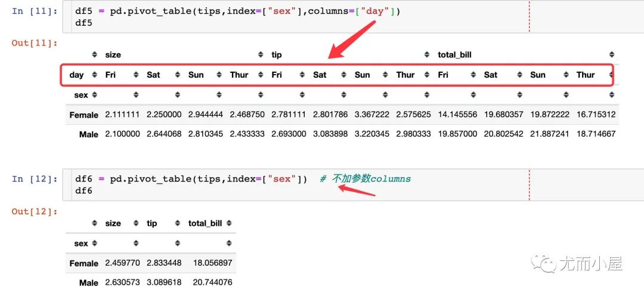Select cell value 2.833448 in Out[12]
This screenshot has height=292, width=644.
(x=164, y=263)
